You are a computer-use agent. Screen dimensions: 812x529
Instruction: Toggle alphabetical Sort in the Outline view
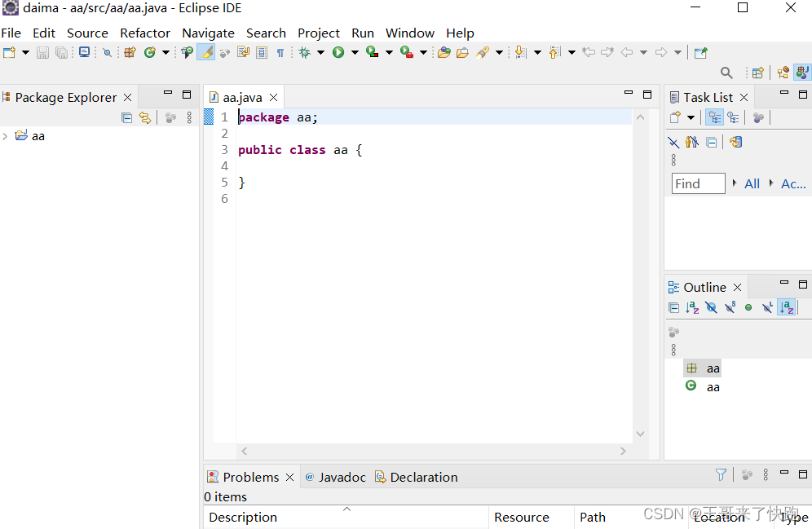(x=691, y=307)
